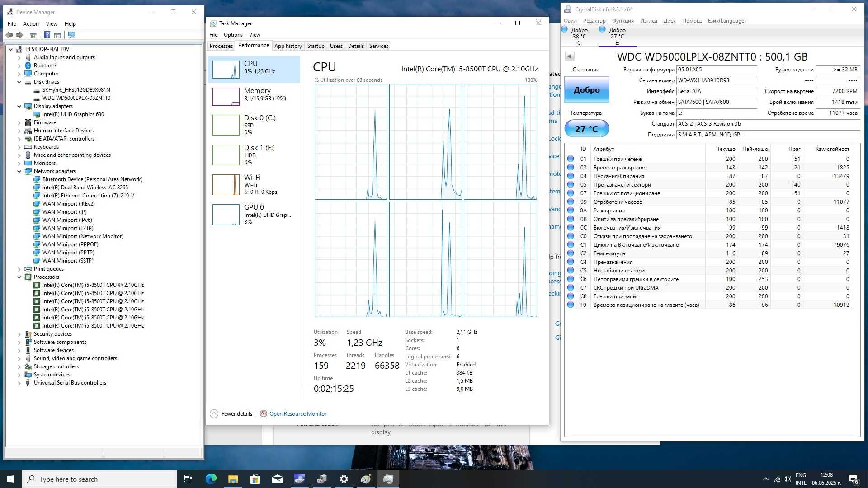Screen dimensions: 868x488
Task: Open the blue Help icon in Device Manager toolbar
Action: click(47, 35)
